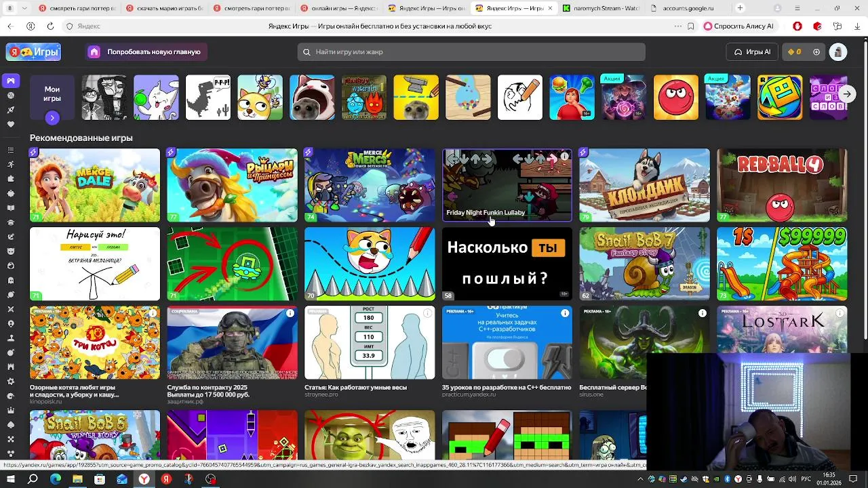Open the Lost Ark ad card
Screen dimensions: 868x488
tap(782, 329)
